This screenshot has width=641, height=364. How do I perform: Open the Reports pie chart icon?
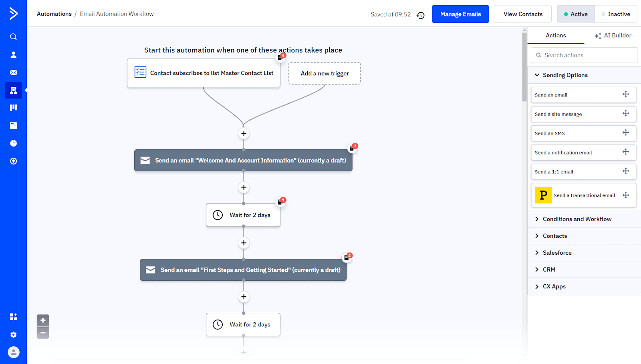pyautogui.click(x=13, y=143)
